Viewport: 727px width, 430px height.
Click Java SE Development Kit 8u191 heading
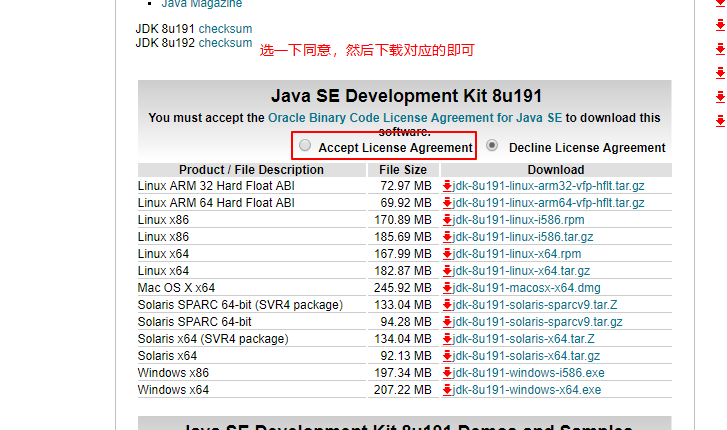406,96
